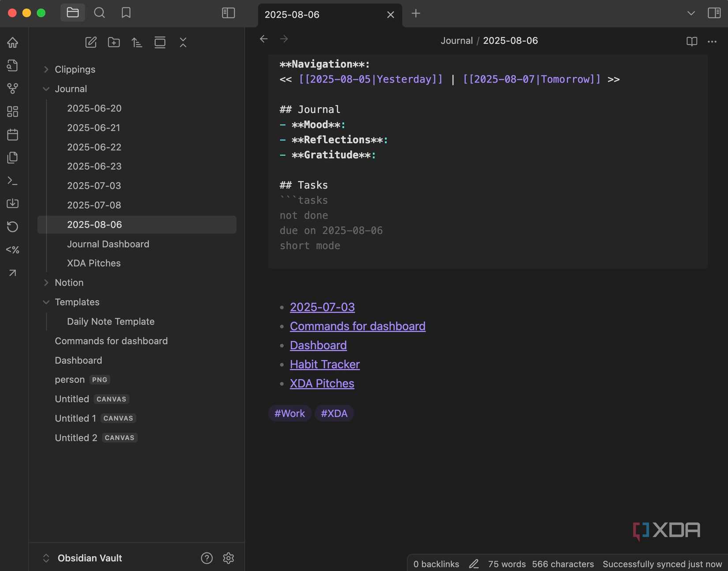
Task: Follow the Habit Tracker link
Action: [325, 364]
